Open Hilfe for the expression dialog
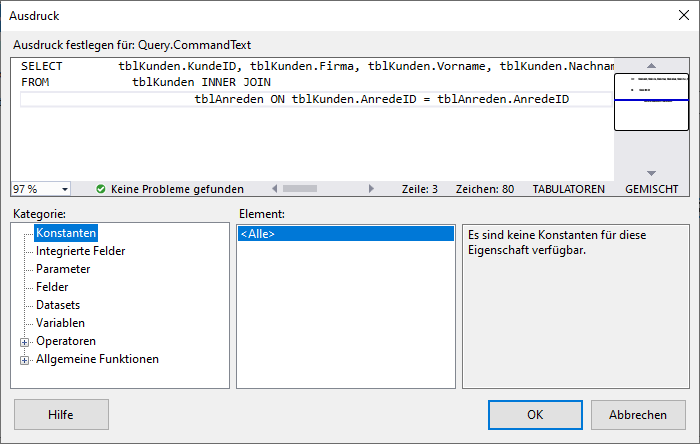 [61, 414]
